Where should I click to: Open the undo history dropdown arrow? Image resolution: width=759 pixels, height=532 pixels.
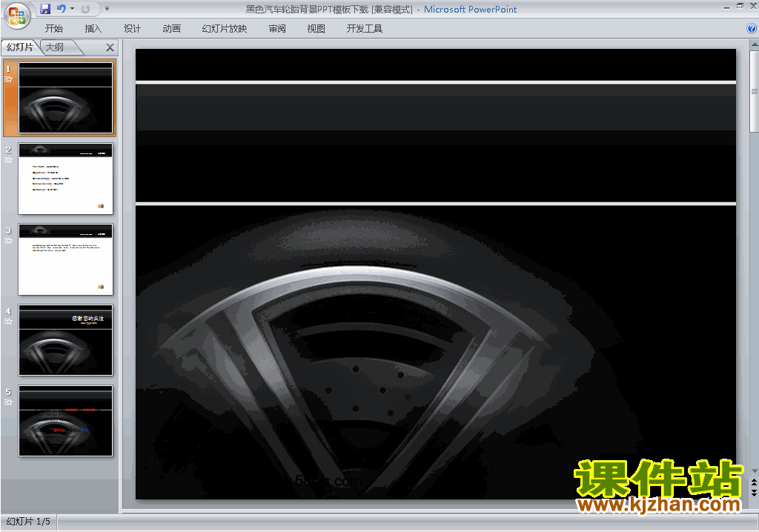pyautogui.click(x=72, y=9)
